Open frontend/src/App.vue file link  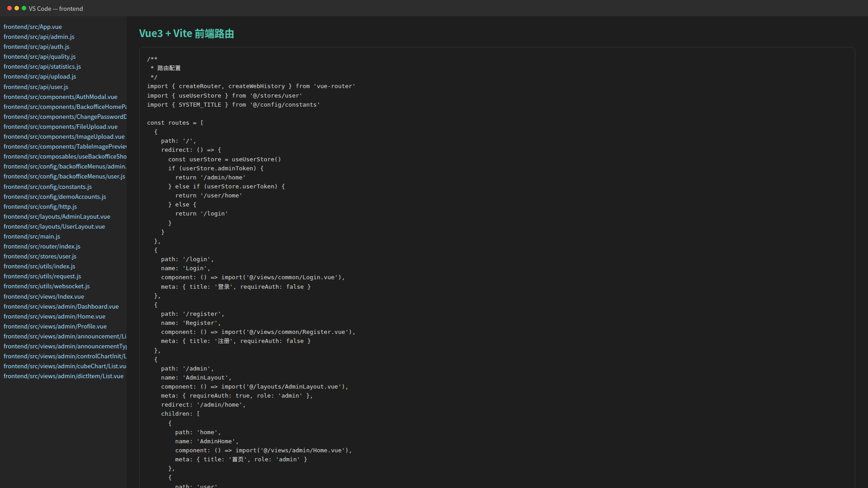click(x=33, y=27)
